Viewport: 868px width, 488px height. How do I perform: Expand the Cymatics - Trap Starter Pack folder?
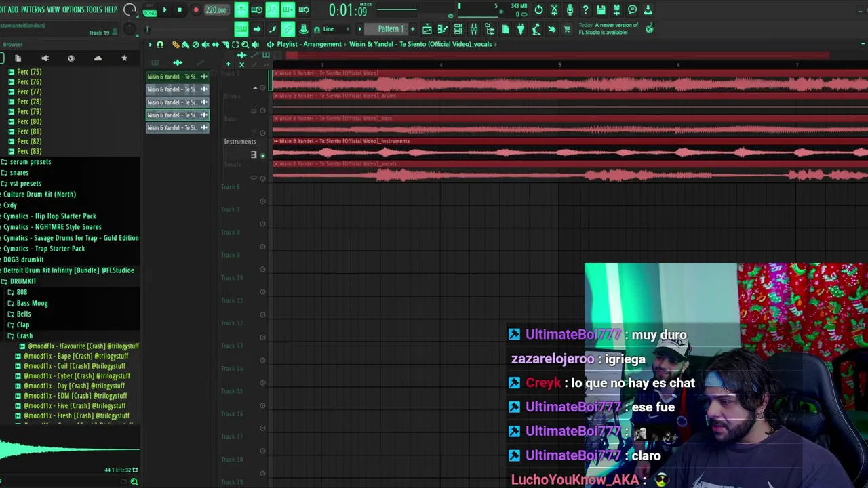tap(43, 249)
